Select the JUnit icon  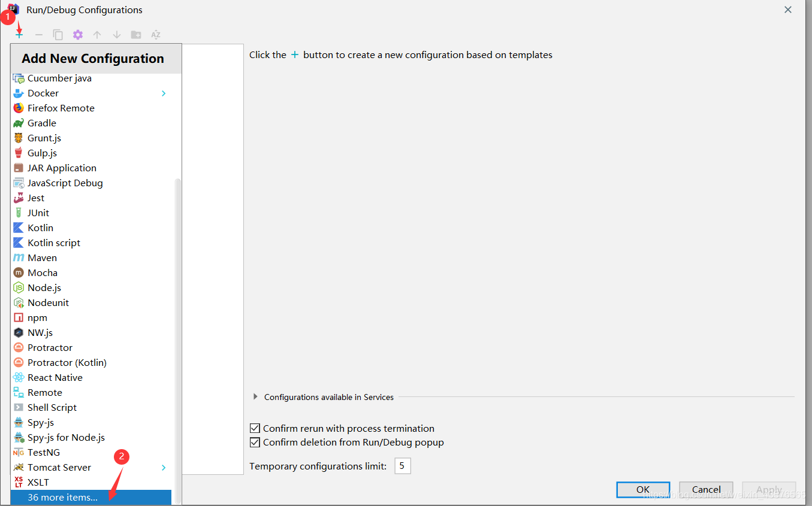point(19,213)
